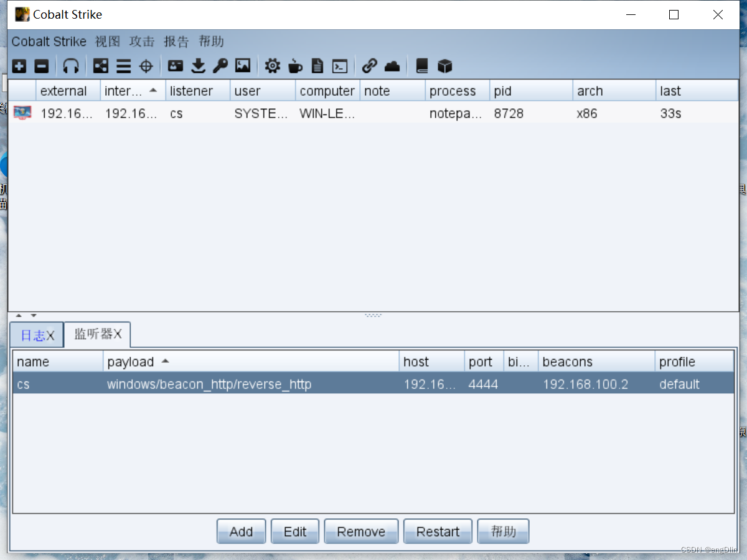Open downloaded files via the download arrow icon

(x=198, y=65)
